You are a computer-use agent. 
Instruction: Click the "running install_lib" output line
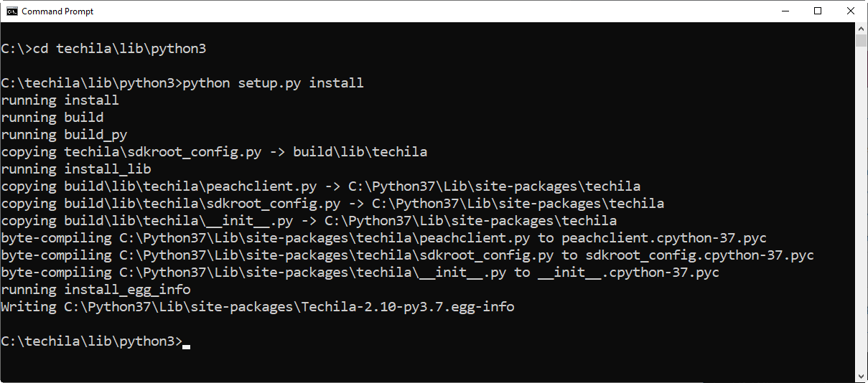[x=76, y=169]
